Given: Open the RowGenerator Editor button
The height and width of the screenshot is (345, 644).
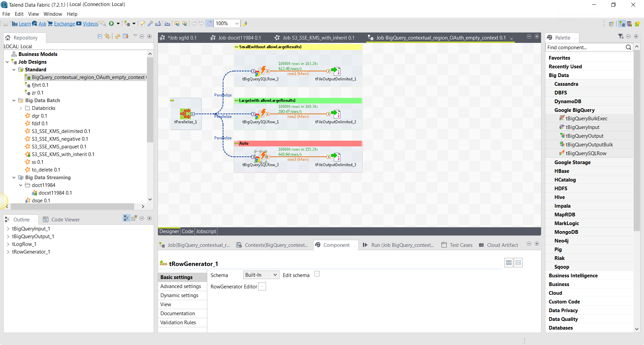Looking at the screenshot, I should pos(262,286).
